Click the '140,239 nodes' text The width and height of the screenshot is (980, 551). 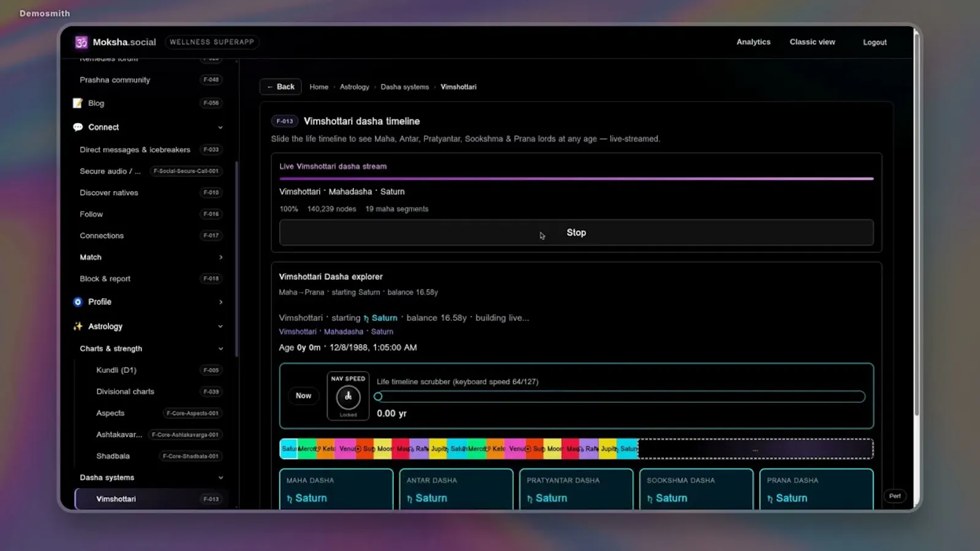pyautogui.click(x=331, y=209)
